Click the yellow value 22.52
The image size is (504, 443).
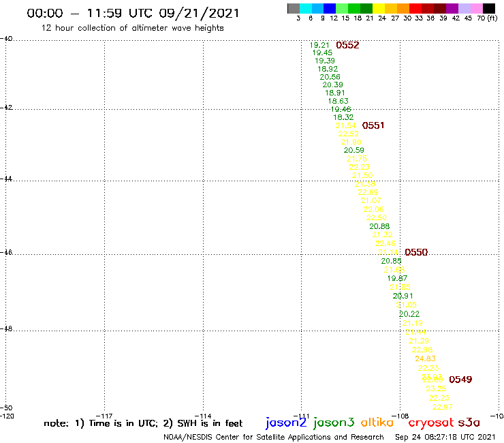point(349,134)
